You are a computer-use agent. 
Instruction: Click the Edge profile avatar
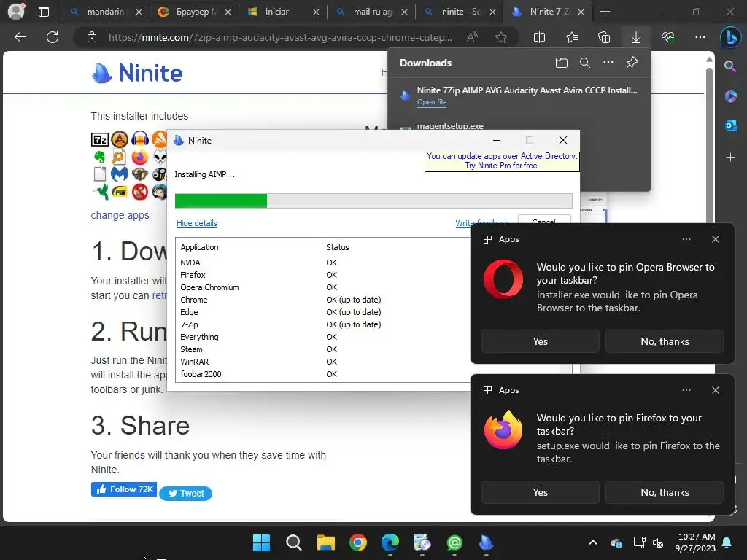pos(16,12)
